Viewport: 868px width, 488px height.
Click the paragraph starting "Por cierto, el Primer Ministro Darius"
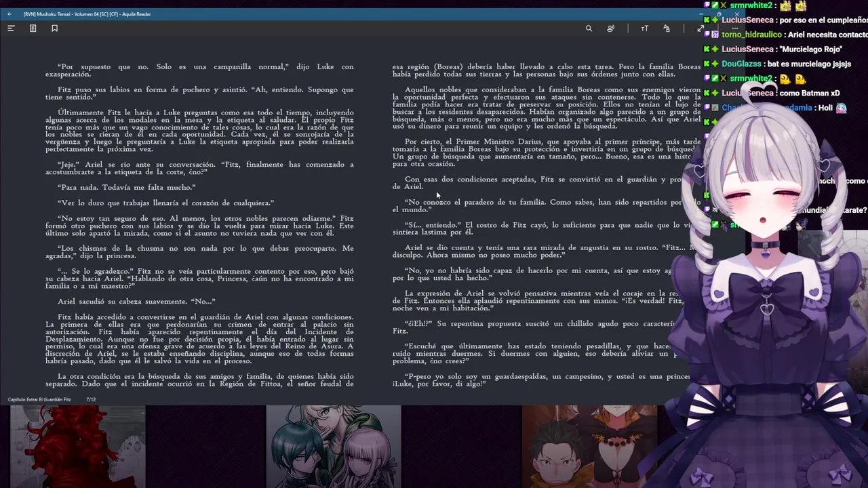point(546,152)
